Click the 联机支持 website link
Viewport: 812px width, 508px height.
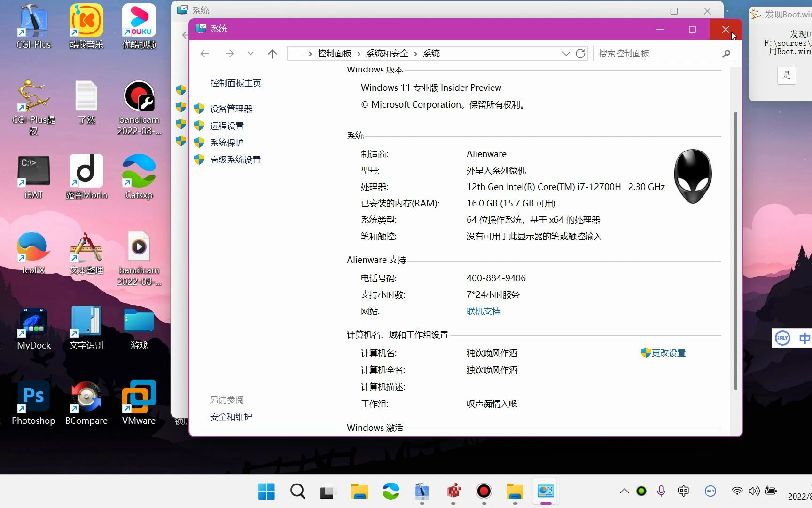pyautogui.click(x=484, y=311)
